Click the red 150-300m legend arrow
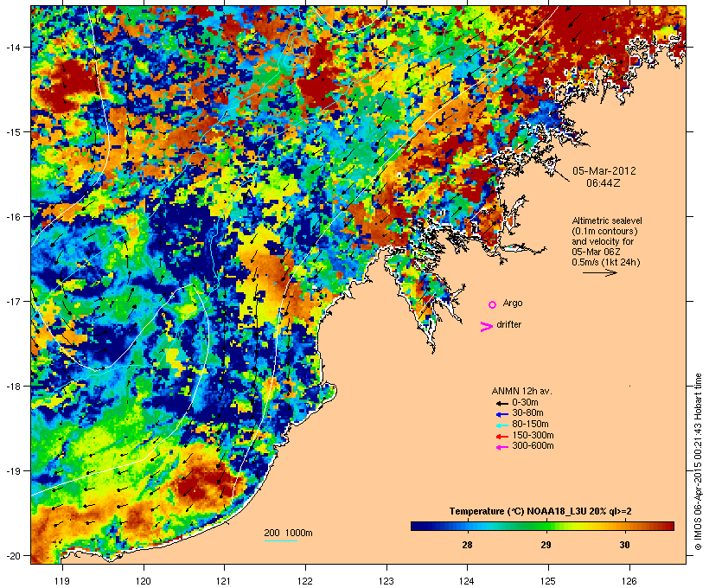Screen dimensions: 709x588 tap(501, 436)
